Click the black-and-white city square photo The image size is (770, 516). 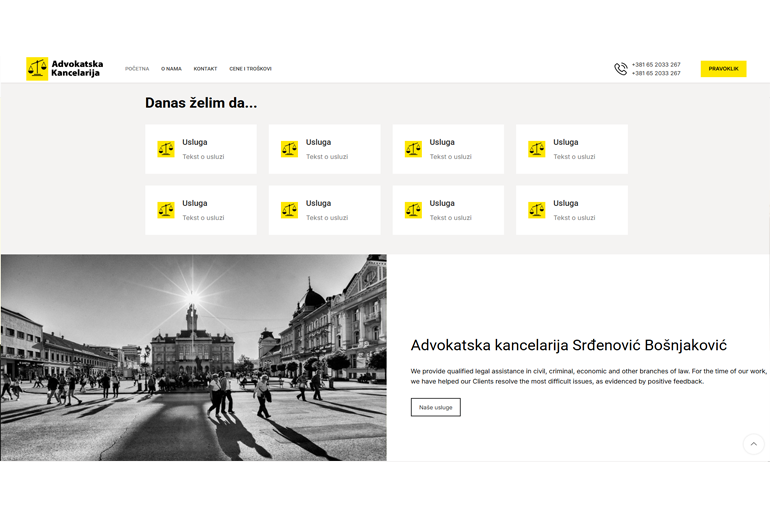[x=193, y=357]
